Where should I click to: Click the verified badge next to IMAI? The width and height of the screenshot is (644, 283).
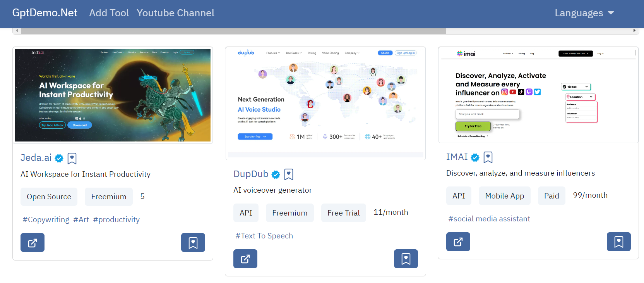[475, 157]
